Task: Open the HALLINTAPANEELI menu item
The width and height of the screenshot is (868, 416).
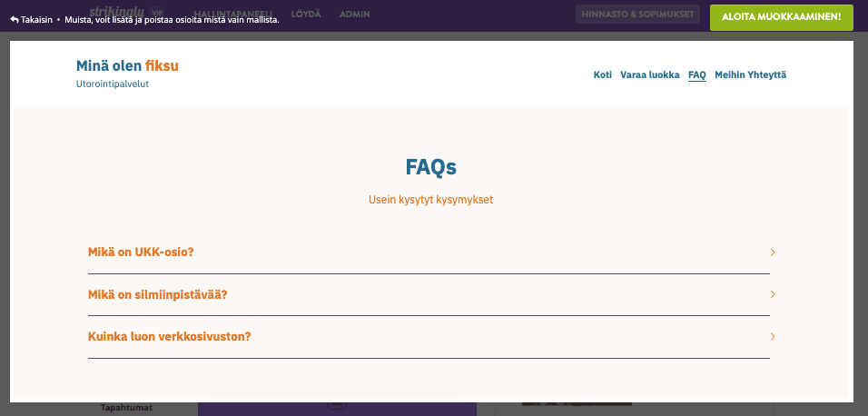Action: (233, 15)
